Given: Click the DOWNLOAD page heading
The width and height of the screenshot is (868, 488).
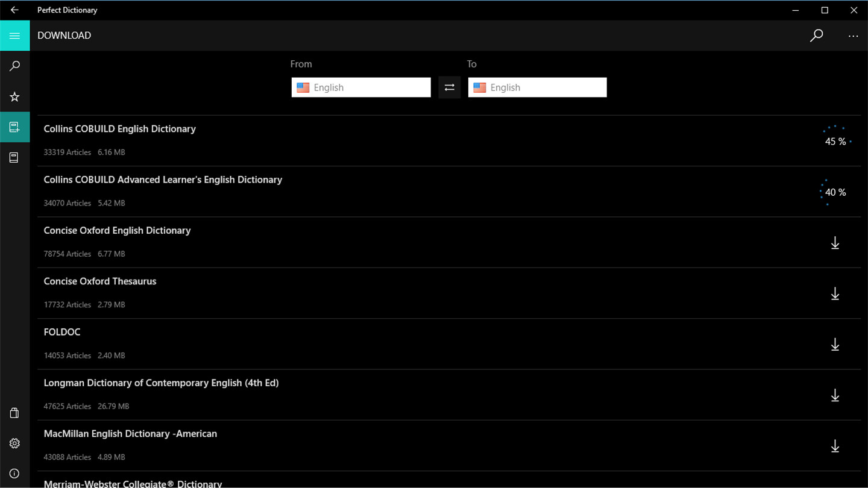Looking at the screenshot, I should 64,36.
